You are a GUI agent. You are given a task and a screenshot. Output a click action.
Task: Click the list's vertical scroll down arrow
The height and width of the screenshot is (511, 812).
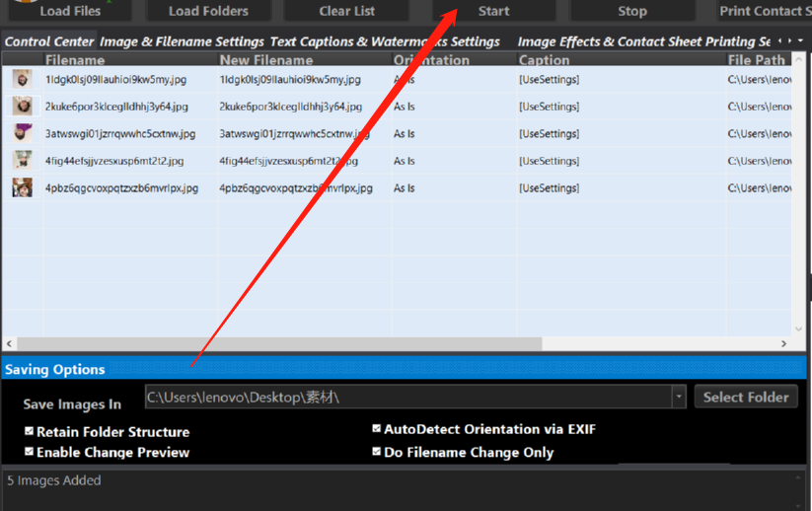coord(798,328)
